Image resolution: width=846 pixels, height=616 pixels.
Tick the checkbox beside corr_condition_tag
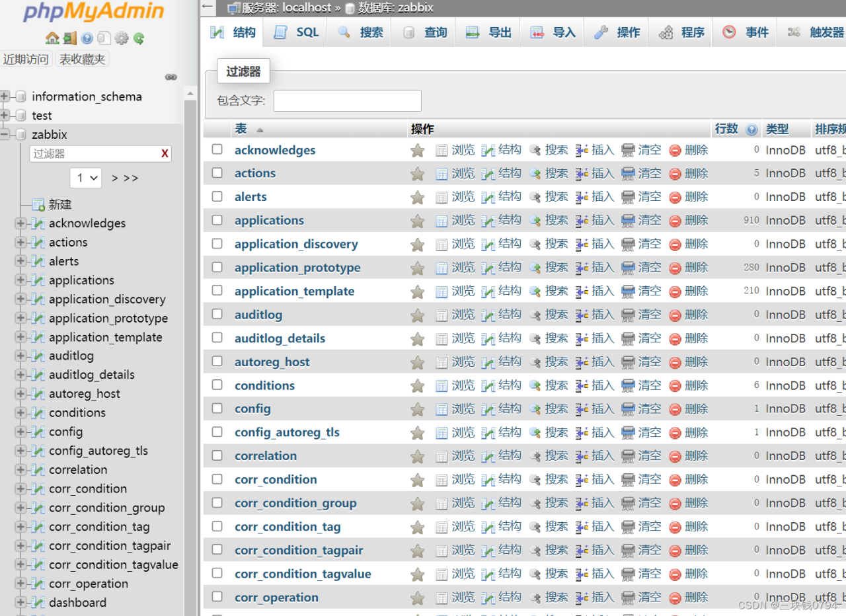click(217, 526)
